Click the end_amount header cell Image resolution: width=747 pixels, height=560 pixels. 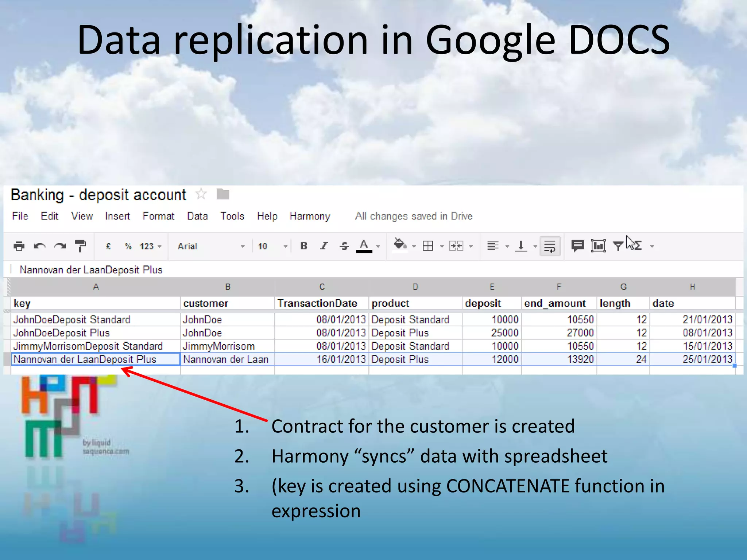click(559, 303)
